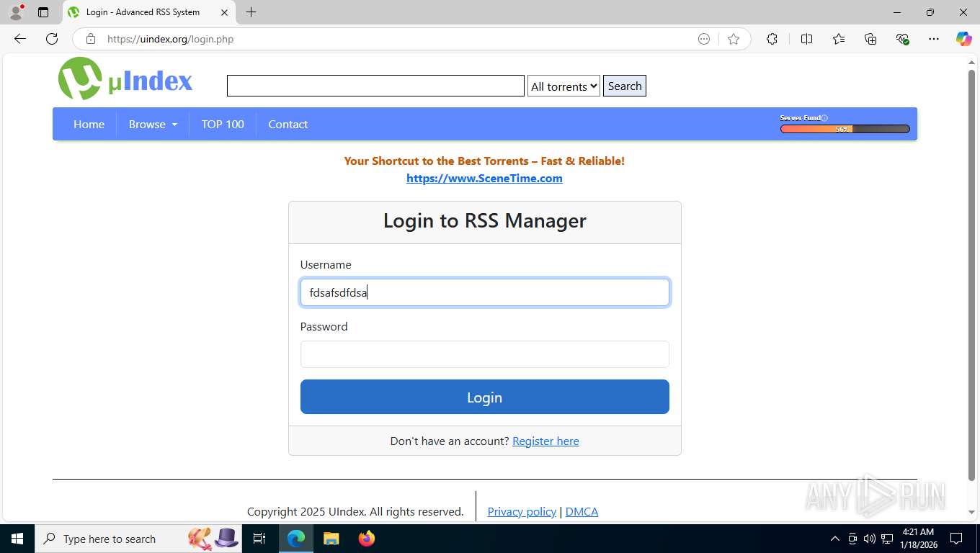Screen dimensions: 980x553
Task: Launch Firefox from taskbar
Action: point(366,539)
